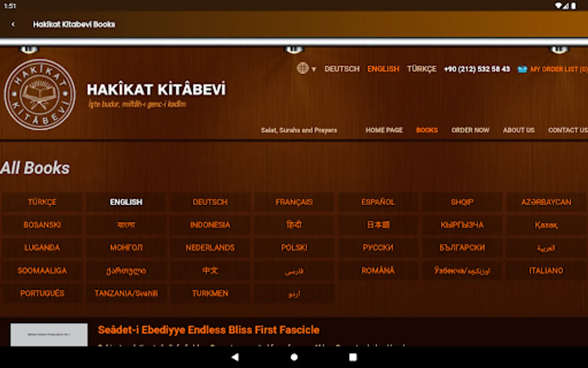Filter books by Қазақ
The width and height of the screenshot is (588, 368).
pos(546,225)
